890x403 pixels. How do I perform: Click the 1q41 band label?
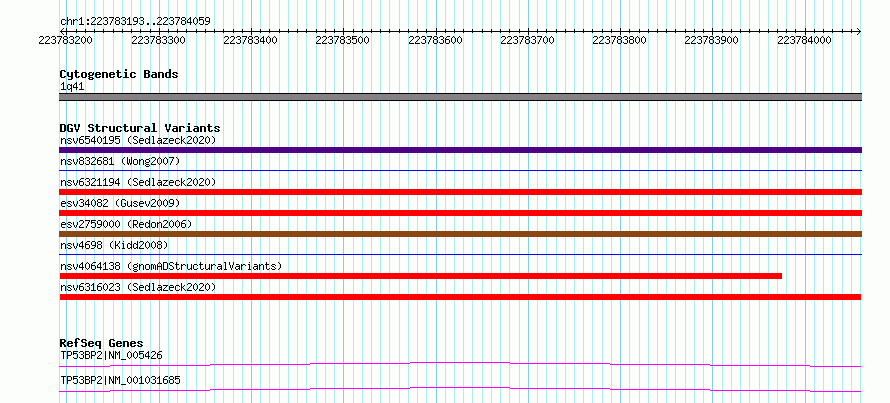(73, 87)
